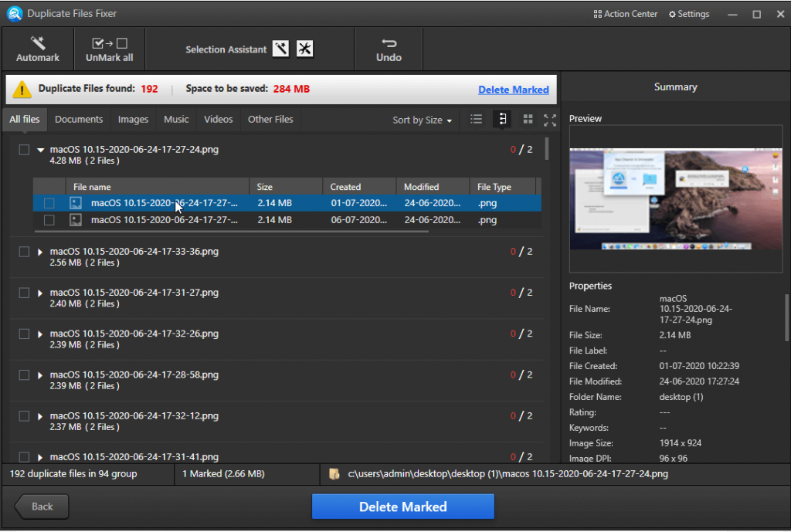Click the File Type column header

point(502,187)
